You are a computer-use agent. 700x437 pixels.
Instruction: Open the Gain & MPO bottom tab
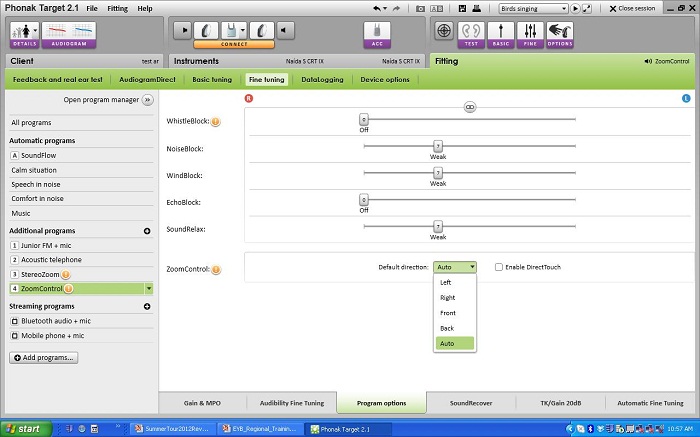[202, 403]
